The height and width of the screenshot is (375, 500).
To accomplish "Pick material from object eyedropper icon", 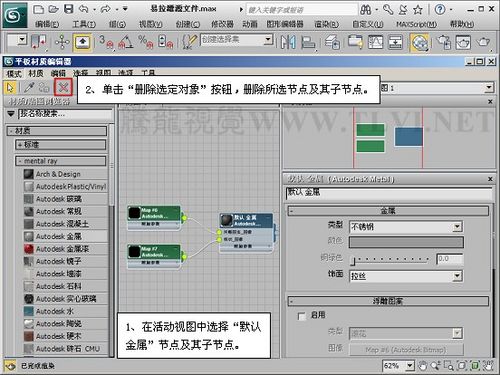I will pyautogui.click(x=29, y=88).
